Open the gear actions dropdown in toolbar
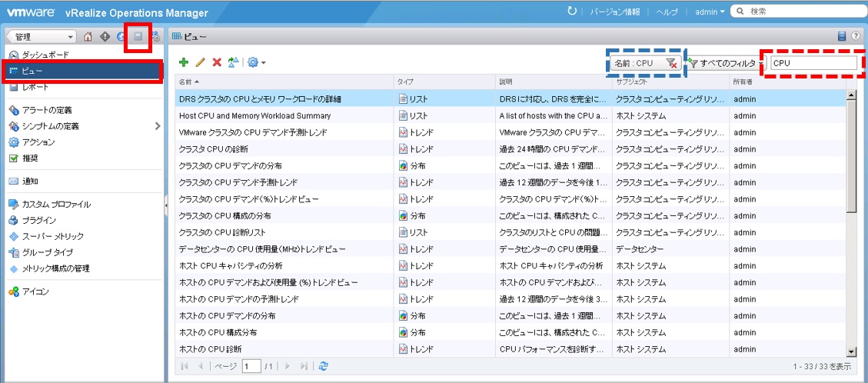This screenshot has height=383, width=868. [256, 62]
